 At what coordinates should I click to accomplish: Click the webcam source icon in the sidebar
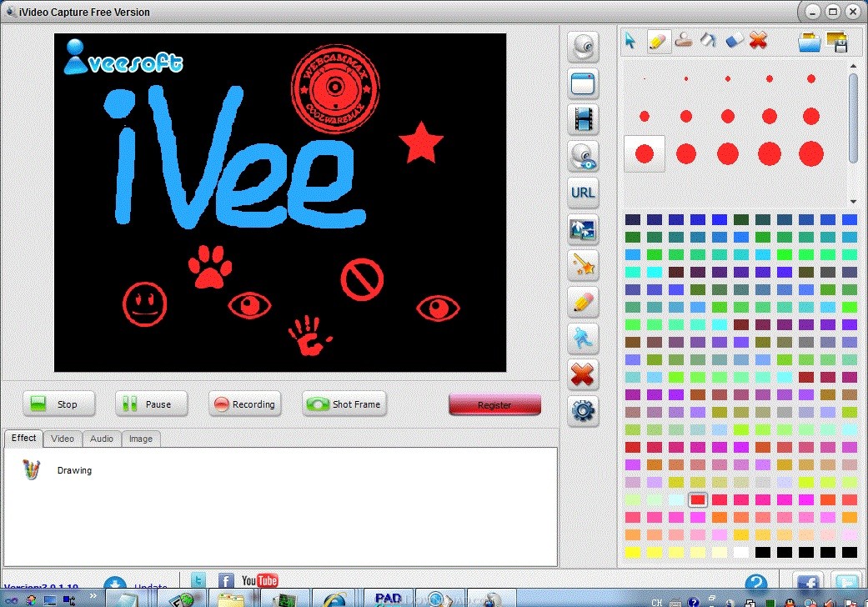pyautogui.click(x=583, y=47)
